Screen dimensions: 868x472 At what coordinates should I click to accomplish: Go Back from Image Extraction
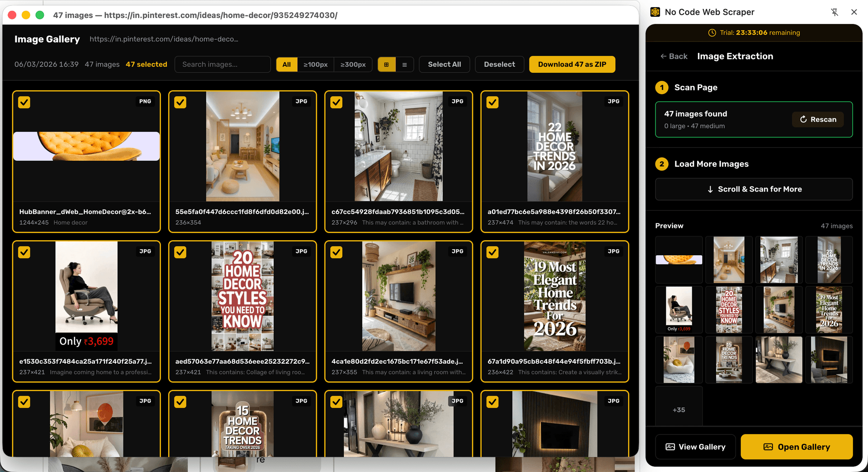(x=674, y=56)
